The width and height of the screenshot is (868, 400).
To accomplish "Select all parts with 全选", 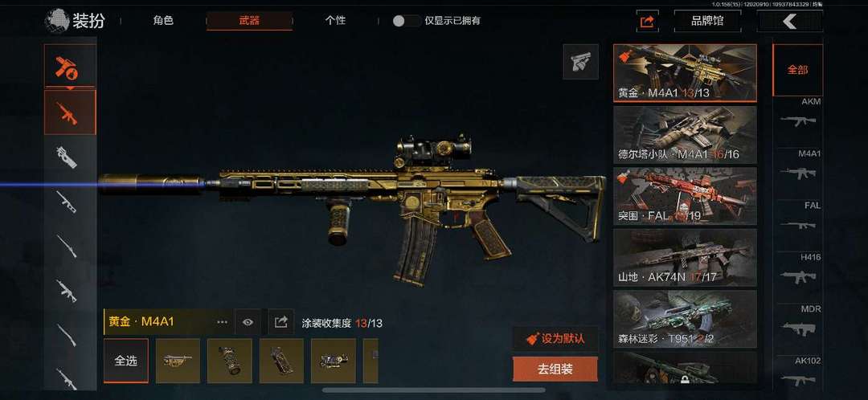I will point(125,361).
